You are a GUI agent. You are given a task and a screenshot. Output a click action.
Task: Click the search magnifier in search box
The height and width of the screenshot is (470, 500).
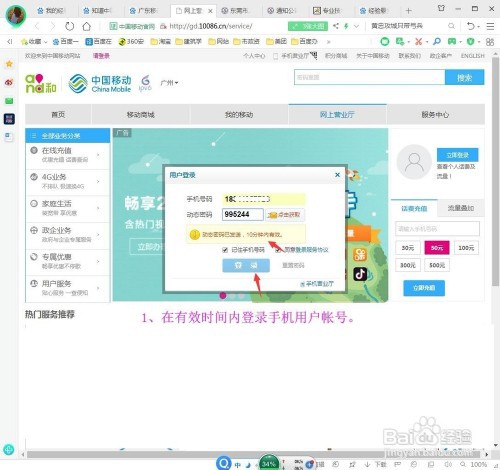tap(451, 26)
